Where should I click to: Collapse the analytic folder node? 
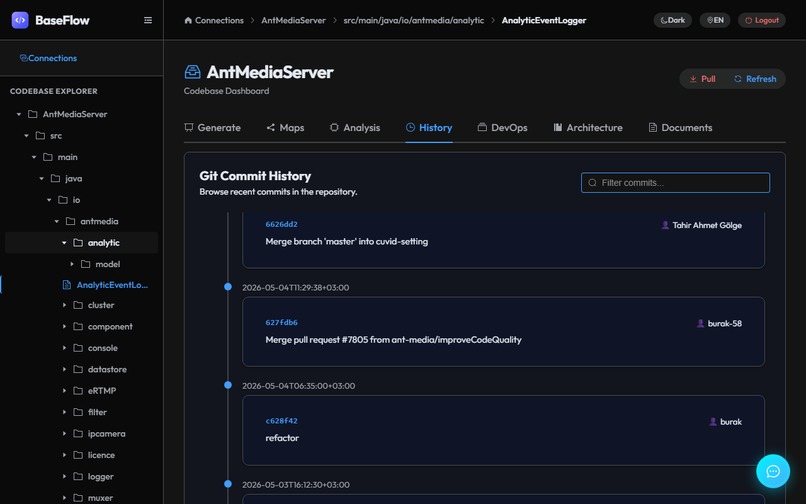(64, 243)
